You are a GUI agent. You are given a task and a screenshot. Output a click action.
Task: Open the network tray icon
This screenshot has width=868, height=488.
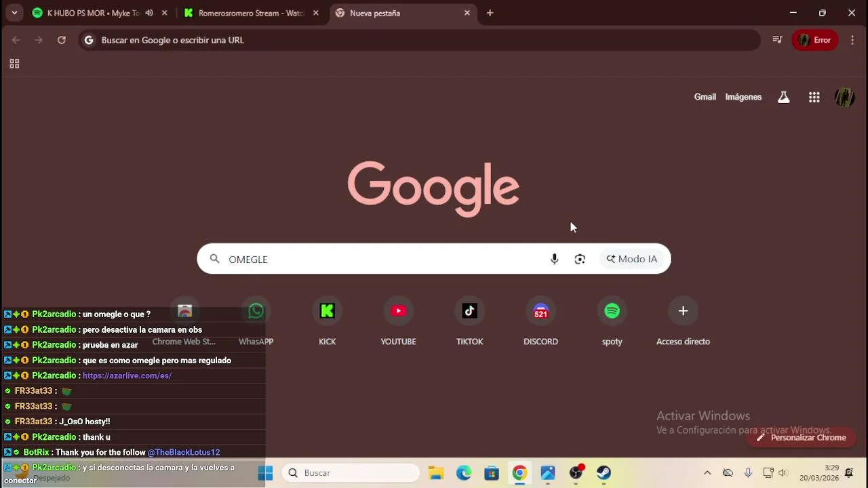pyautogui.click(x=768, y=472)
